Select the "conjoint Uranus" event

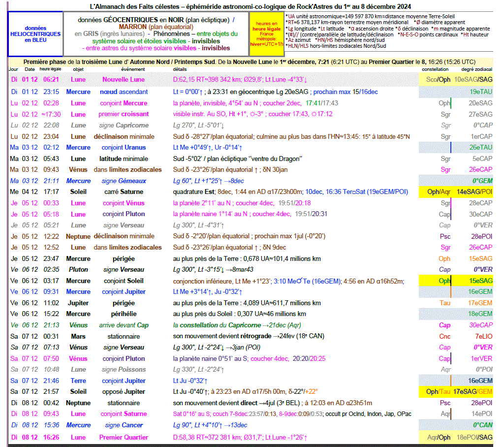(124, 148)
